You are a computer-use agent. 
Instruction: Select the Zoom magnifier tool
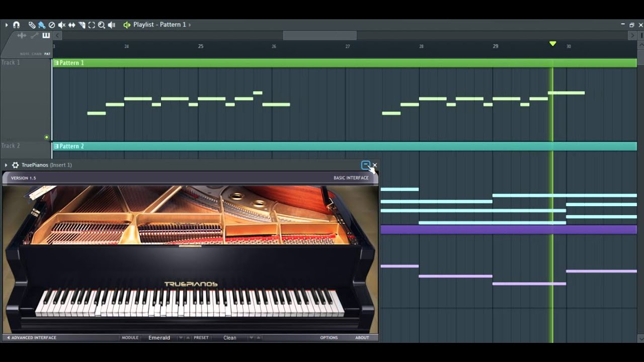pos(102,25)
